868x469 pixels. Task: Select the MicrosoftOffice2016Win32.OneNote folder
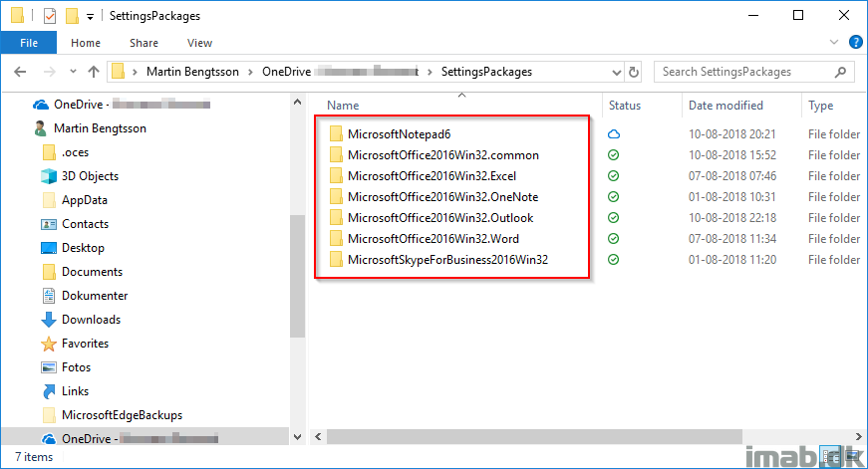point(442,197)
